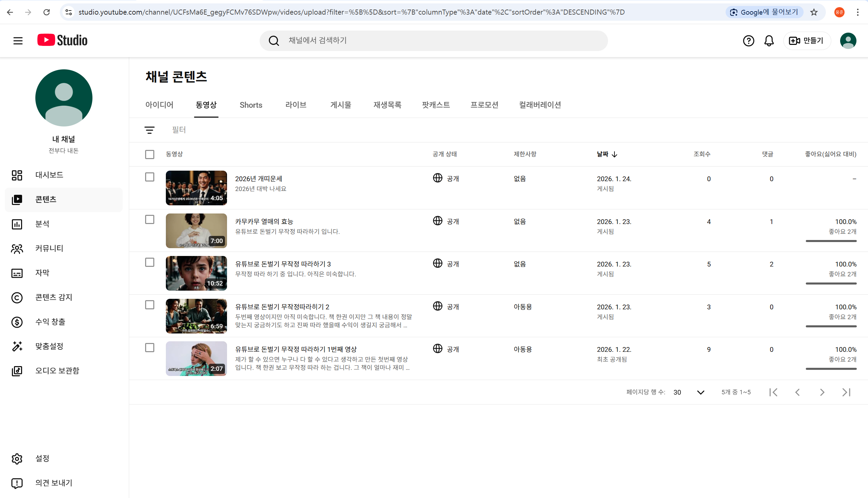Expand the rows per page dropdown
Image resolution: width=868 pixels, height=498 pixels.
(x=700, y=392)
